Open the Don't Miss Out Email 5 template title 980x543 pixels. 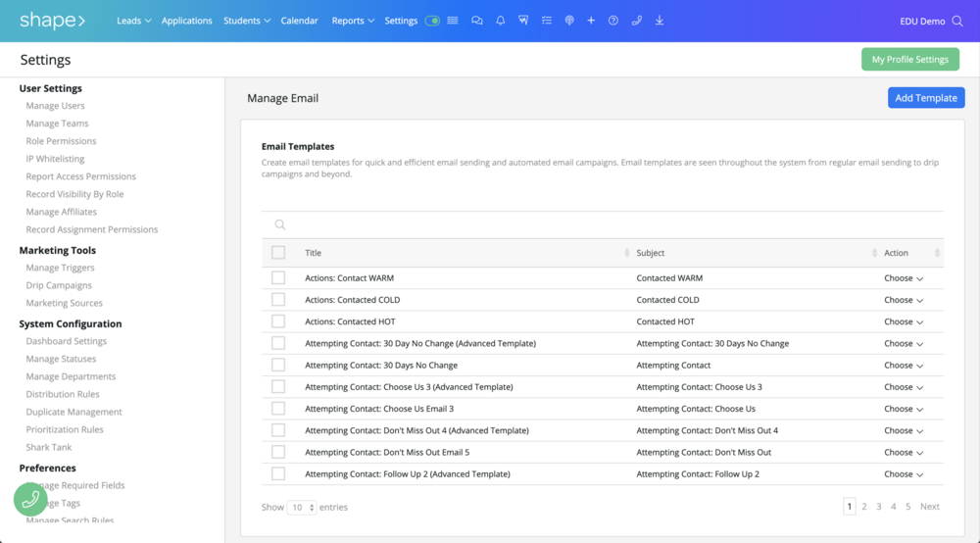tap(387, 453)
